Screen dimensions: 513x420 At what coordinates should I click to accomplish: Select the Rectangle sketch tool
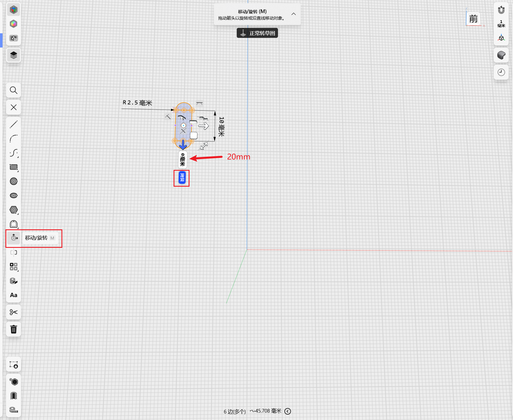pos(13,167)
